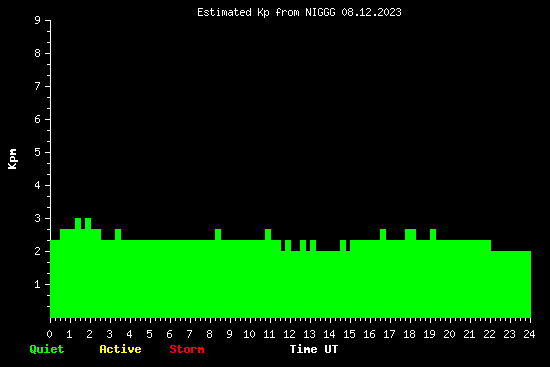This screenshot has width=550, height=367.
Task: Click the red Storm legend label
Action: pyautogui.click(x=187, y=349)
